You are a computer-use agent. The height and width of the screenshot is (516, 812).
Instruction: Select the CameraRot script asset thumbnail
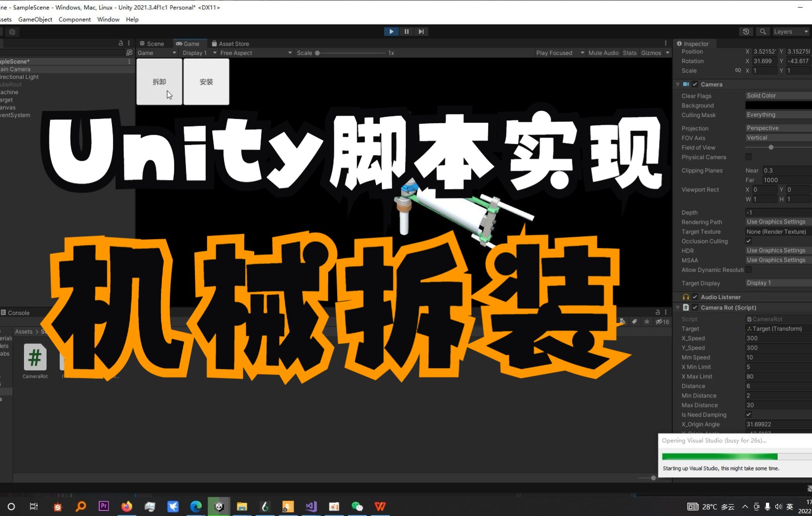pos(35,357)
